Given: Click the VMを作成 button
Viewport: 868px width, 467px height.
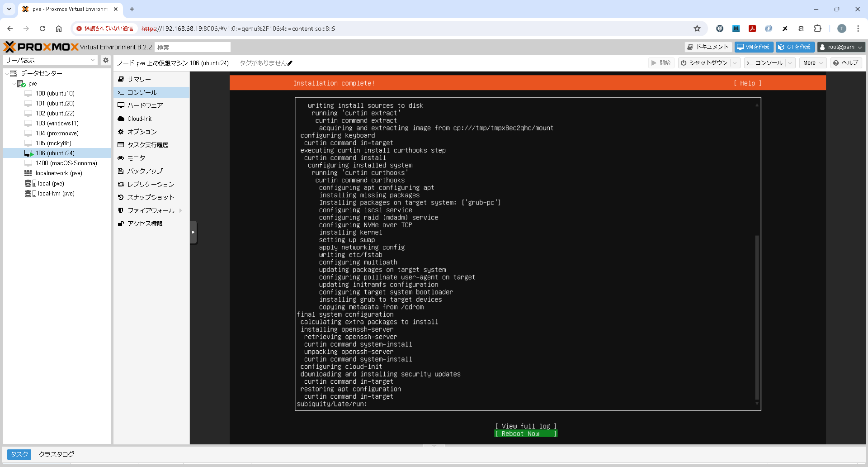Looking at the screenshot, I should 754,47.
